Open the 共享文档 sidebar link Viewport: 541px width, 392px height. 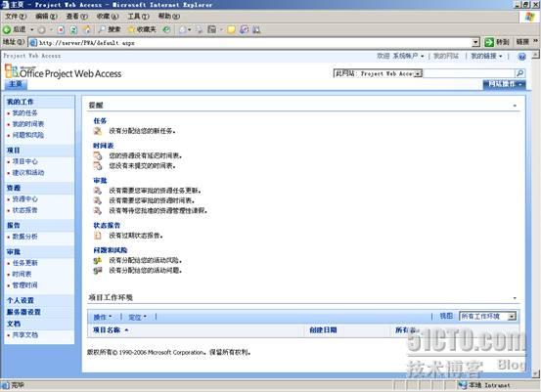tap(24, 335)
